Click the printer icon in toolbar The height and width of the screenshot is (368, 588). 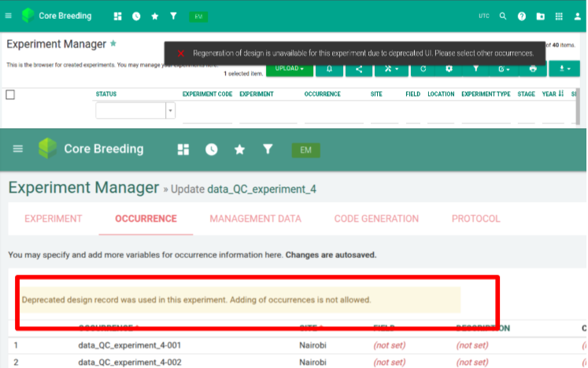pos(533,69)
